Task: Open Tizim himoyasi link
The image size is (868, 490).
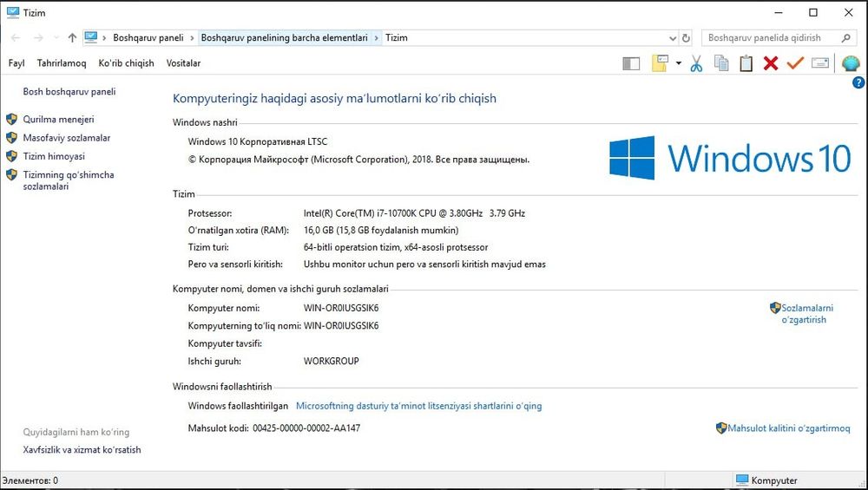Action: pyautogui.click(x=54, y=156)
